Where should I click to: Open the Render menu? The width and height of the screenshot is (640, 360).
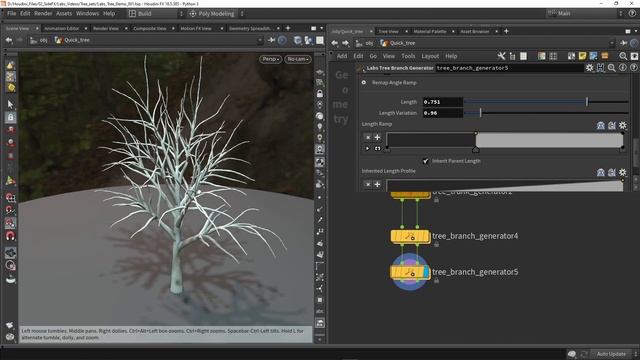click(x=43, y=13)
